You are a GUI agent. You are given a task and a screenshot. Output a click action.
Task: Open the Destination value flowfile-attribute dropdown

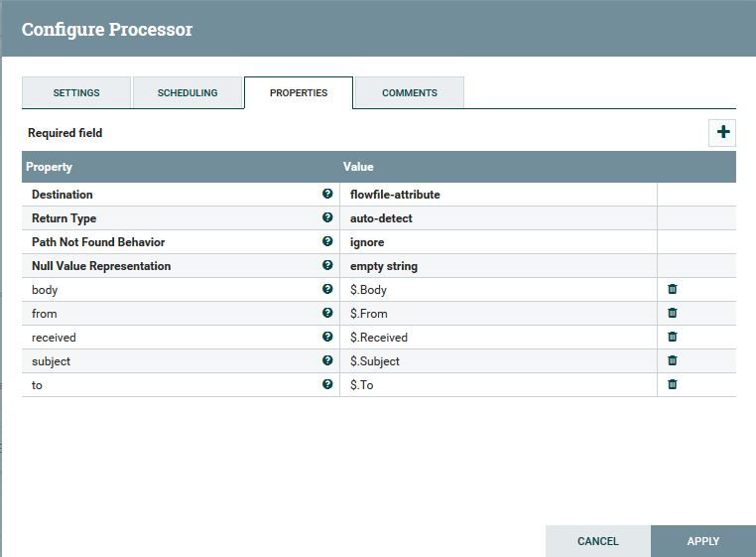click(x=497, y=195)
